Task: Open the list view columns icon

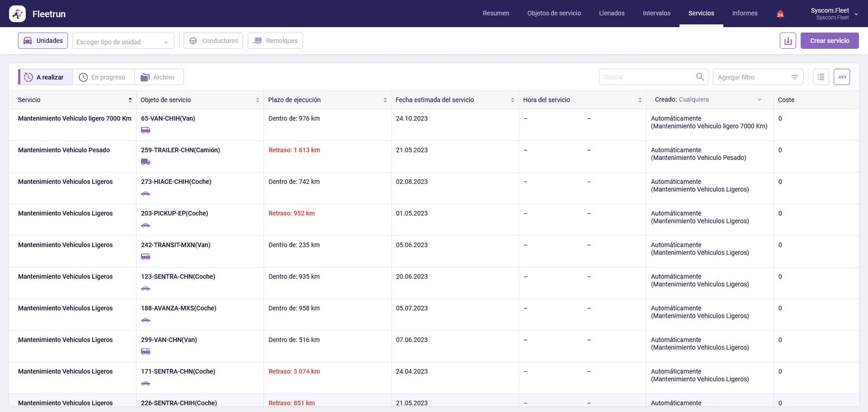Action: (x=821, y=77)
